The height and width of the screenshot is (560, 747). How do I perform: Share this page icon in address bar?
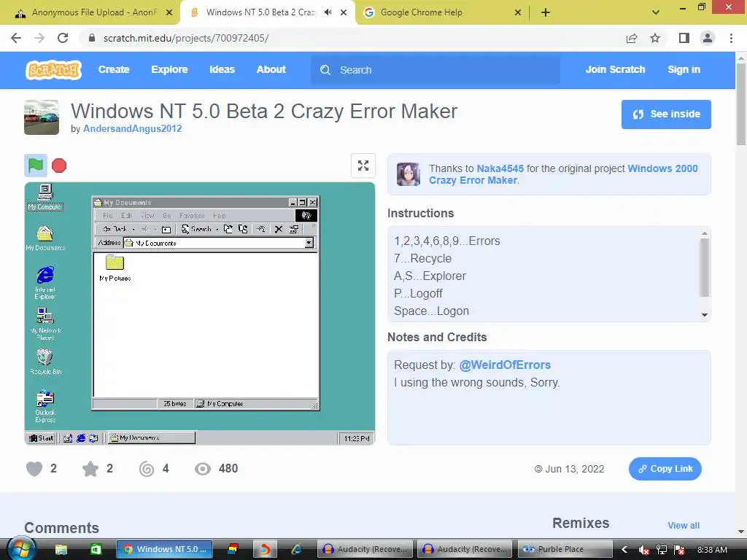click(632, 38)
